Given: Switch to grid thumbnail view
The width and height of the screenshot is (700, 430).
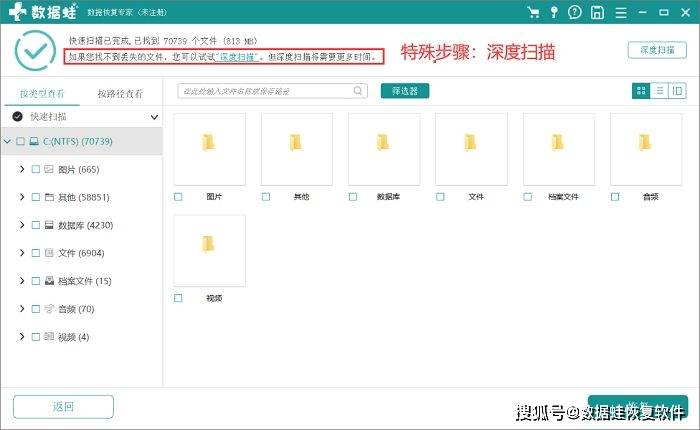Looking at the screenshot, I should pos(641,91).
